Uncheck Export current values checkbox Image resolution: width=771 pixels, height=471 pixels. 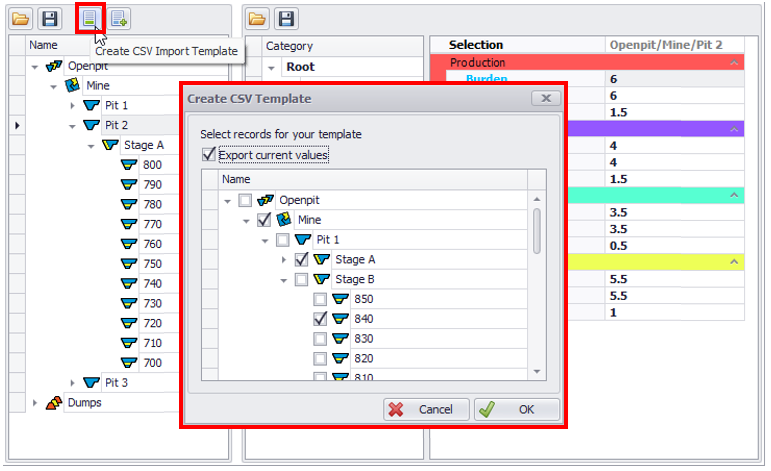point(208,154)
